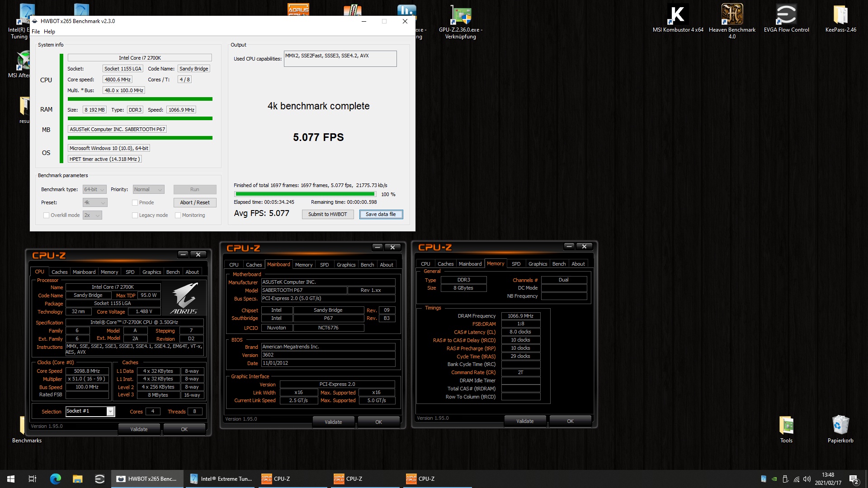Open Help menu in HWBOT x265

click(x=49, y=32)
